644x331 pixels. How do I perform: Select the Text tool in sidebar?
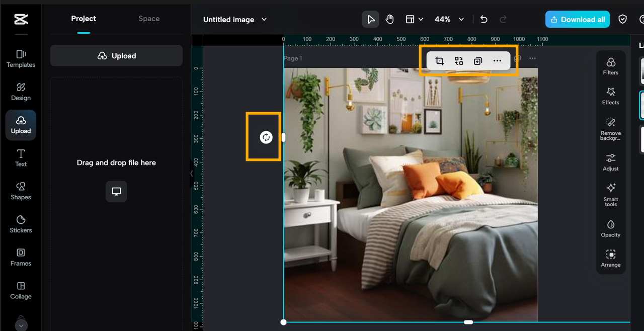pyautogui.click(x=21, y=157)
